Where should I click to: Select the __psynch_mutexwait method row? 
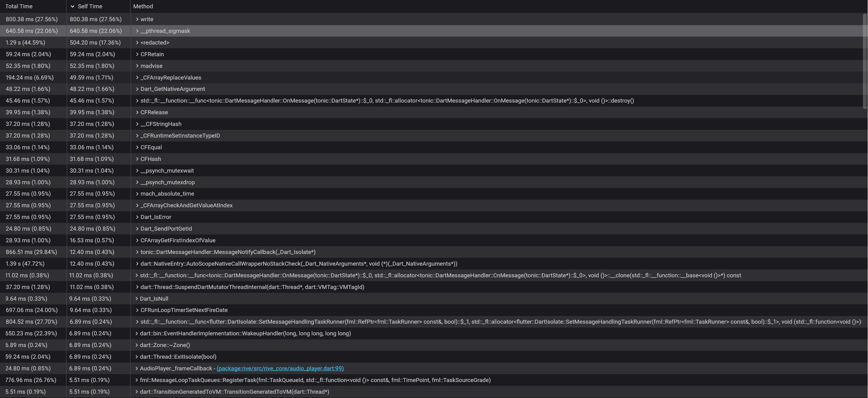click(167, 170)
